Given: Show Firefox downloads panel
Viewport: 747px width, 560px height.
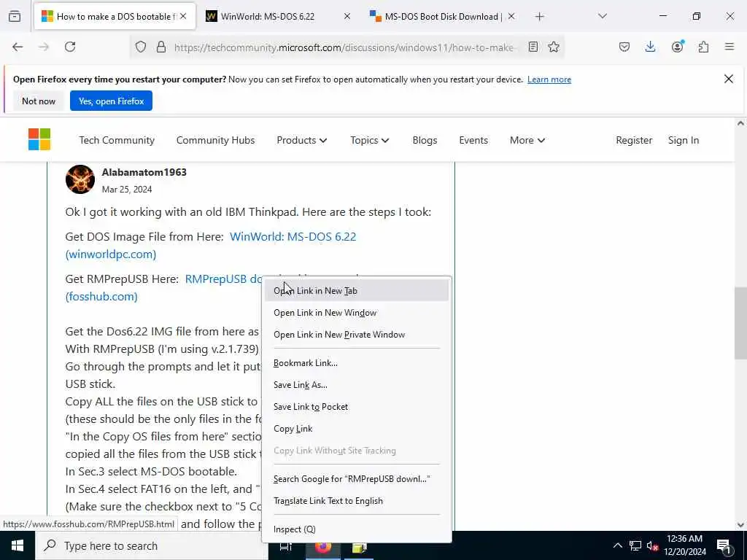Looking at the screenshot, I should point(650,47).
